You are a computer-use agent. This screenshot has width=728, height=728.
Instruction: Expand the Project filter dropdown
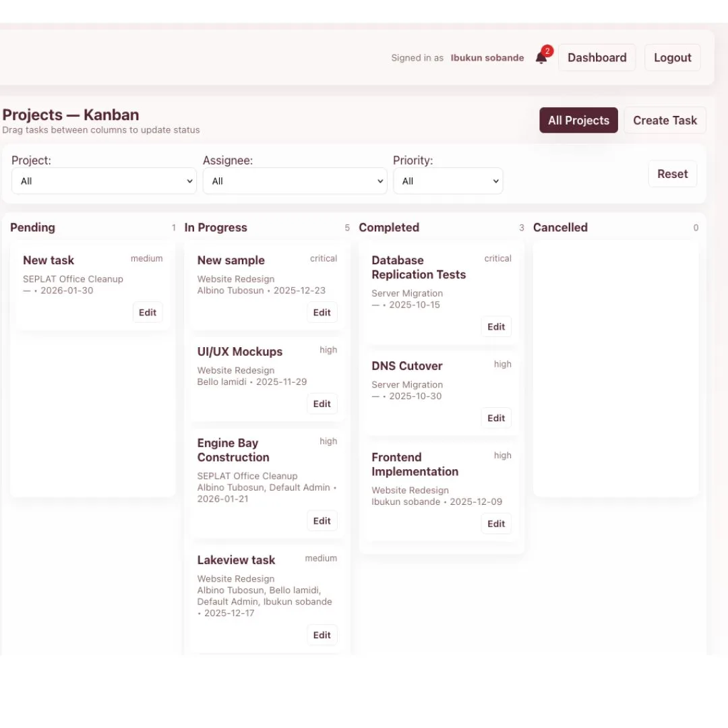point(104,181)
